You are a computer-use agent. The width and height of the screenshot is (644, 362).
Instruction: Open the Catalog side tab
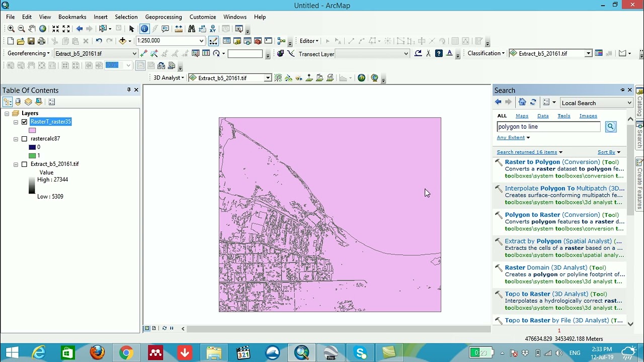(x=639, y=103)
